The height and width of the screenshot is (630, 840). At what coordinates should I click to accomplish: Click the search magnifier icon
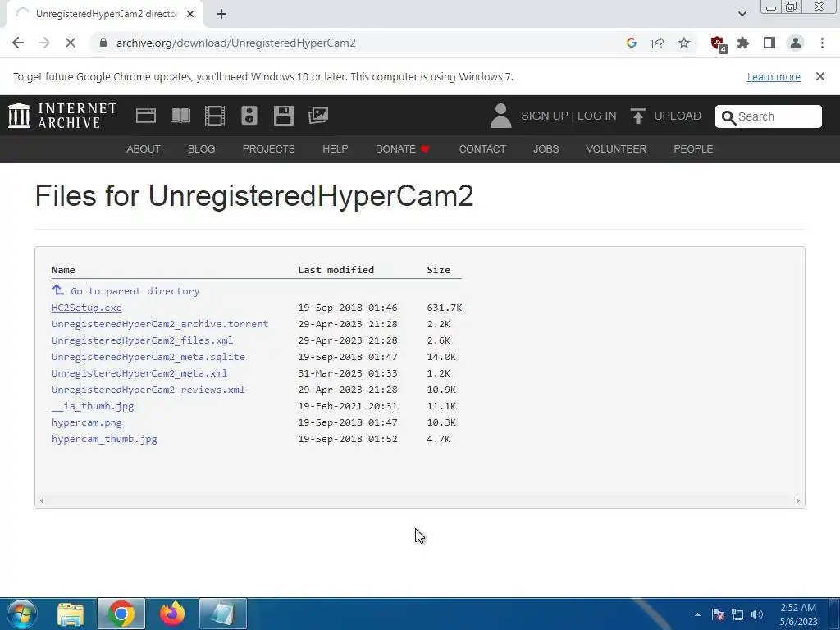728,117
